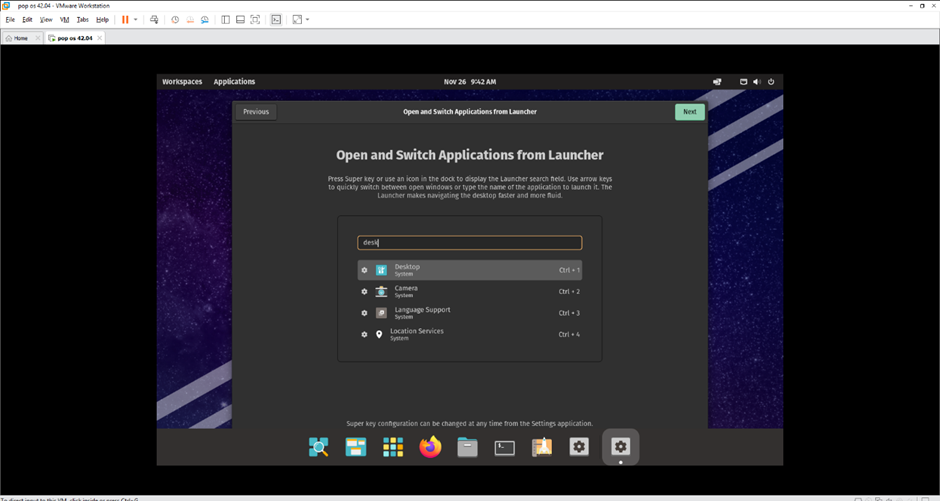
Task: Go back with the Previous button
Action: 256,112
